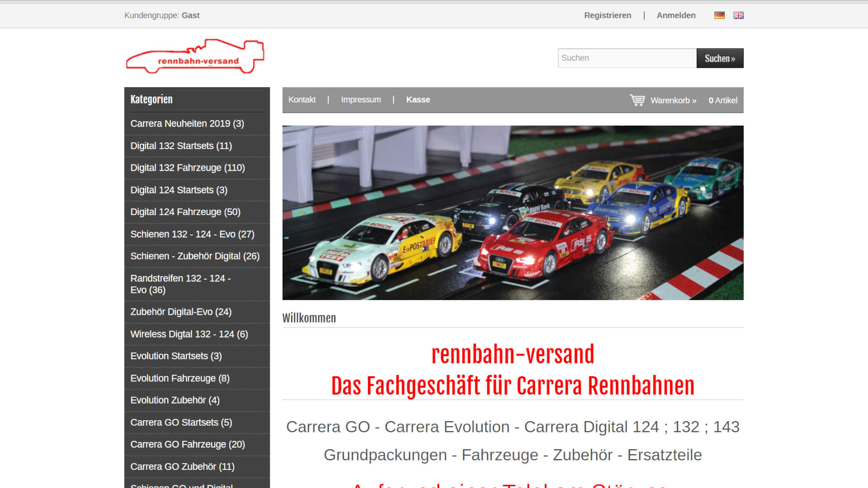Open the Impressum menu item
This screenshot has height=488, width=868.
[361, 100]
